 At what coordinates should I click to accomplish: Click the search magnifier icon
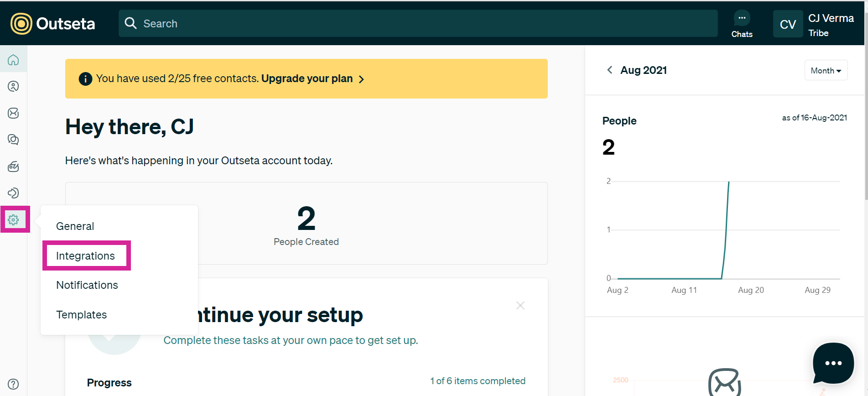131,23
